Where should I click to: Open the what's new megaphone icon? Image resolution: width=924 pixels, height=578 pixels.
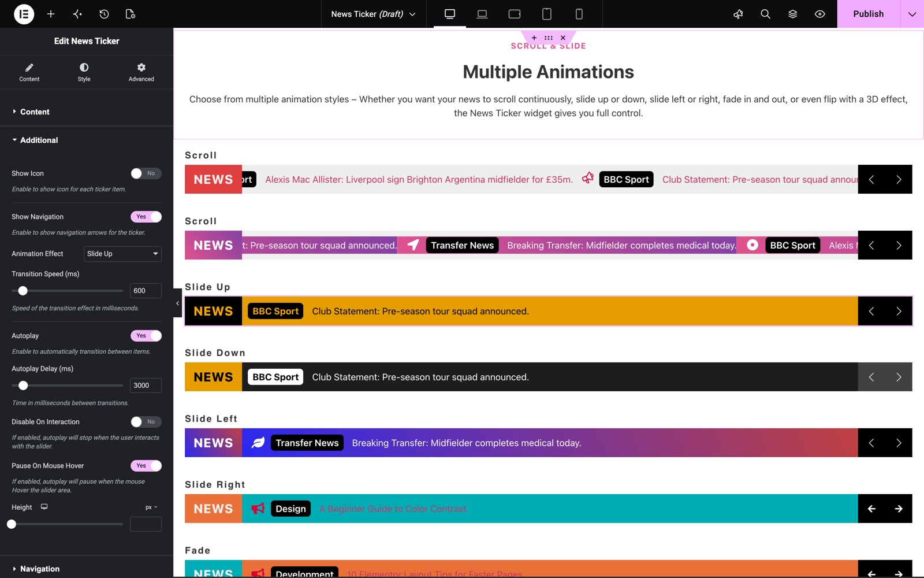pyautogui.click(x=738, y=14)
